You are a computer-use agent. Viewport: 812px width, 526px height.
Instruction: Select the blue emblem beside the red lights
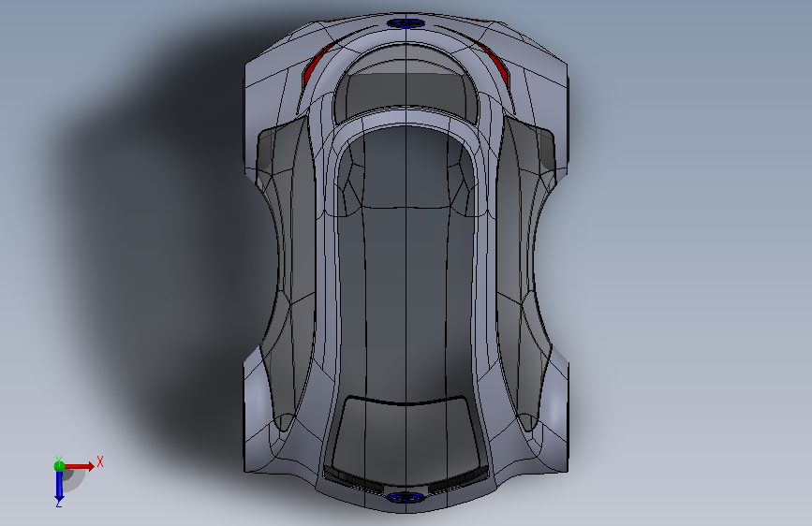click(x=406, y=23)
